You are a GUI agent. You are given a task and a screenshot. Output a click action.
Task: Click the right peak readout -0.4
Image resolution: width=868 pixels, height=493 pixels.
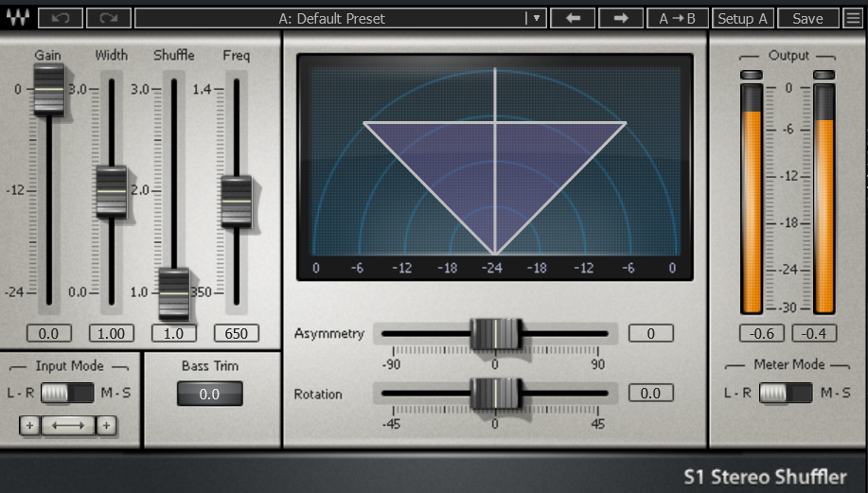(814, 333)
